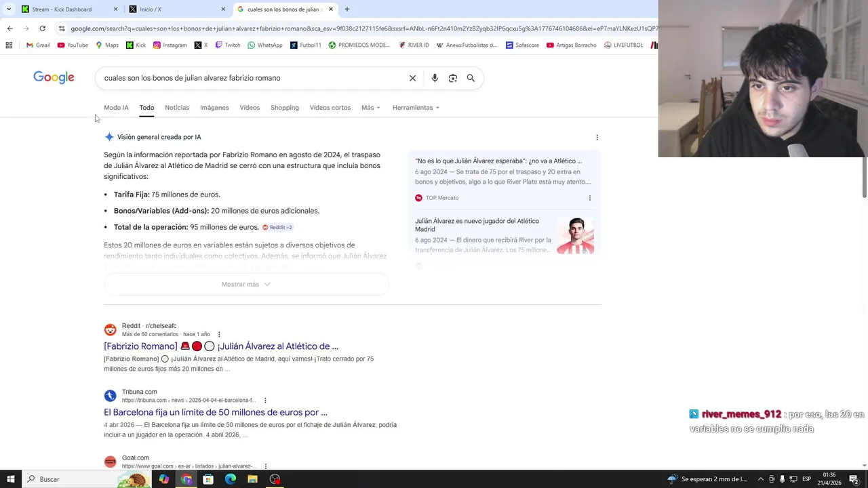Start Google voice search with microphone

pos(435,78)
